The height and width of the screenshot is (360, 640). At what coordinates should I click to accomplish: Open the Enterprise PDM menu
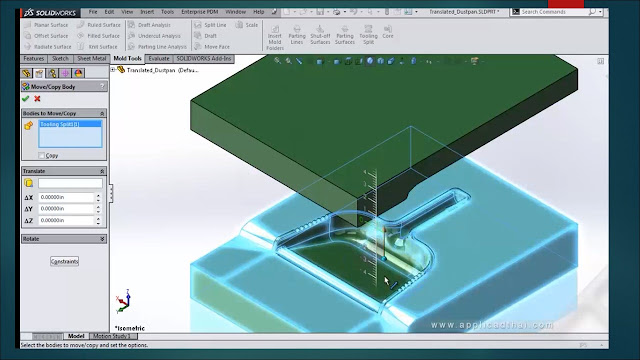click(x=200, y=12)
